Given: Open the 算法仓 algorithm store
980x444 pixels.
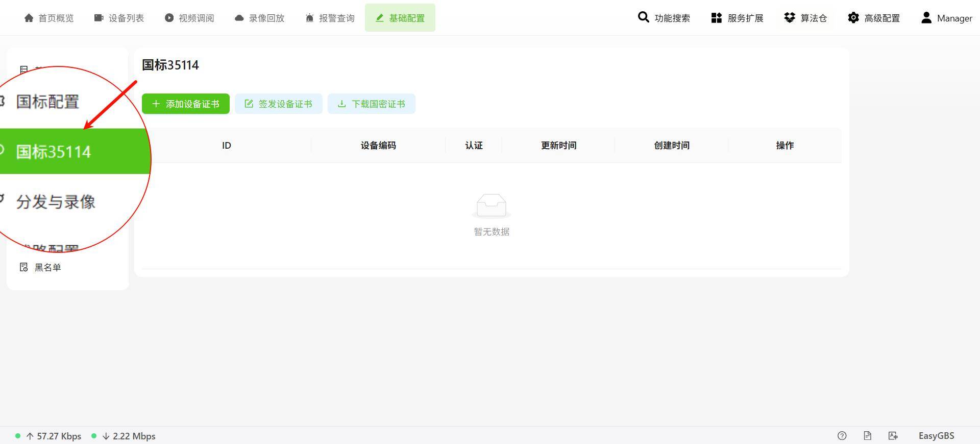Looking at the screenshot, I should pyautogui.click(x=805, y=18).
